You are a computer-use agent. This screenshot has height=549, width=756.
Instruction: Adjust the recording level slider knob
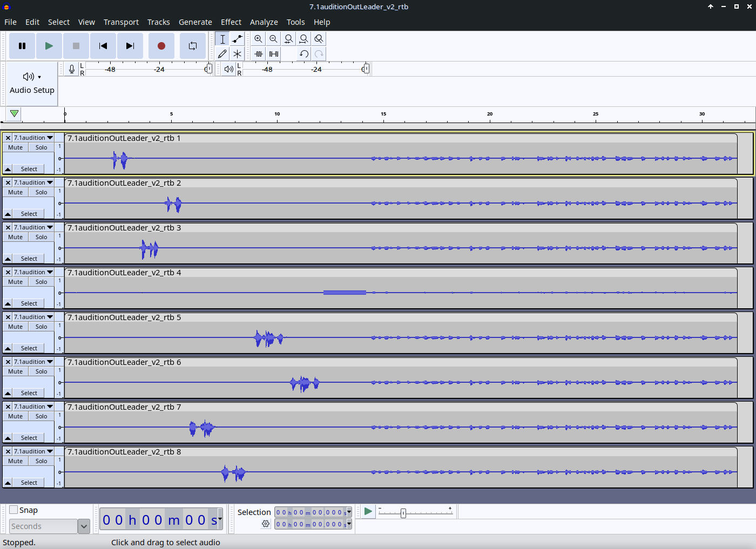[208, 69]
